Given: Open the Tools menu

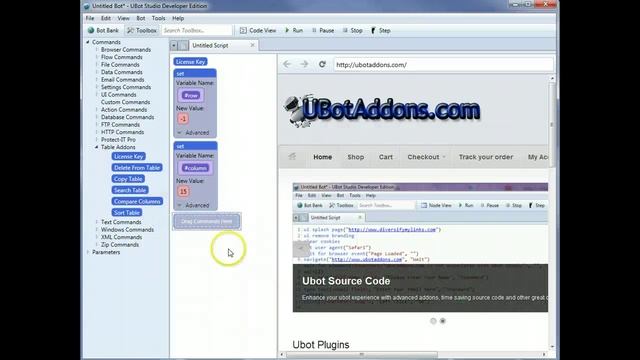Looking at the screenshot, I should 158,18.
